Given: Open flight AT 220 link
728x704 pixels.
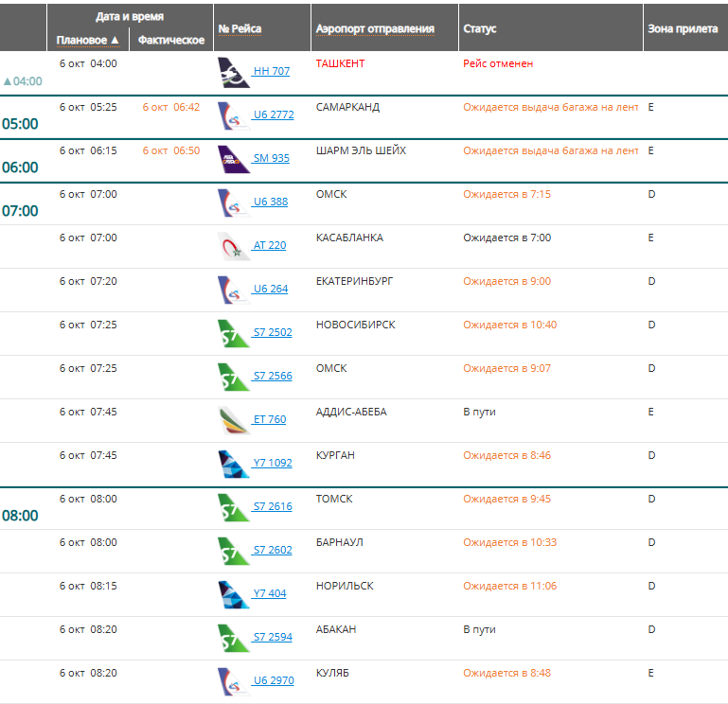Looking at the screenshot, I should coord(270,245).
